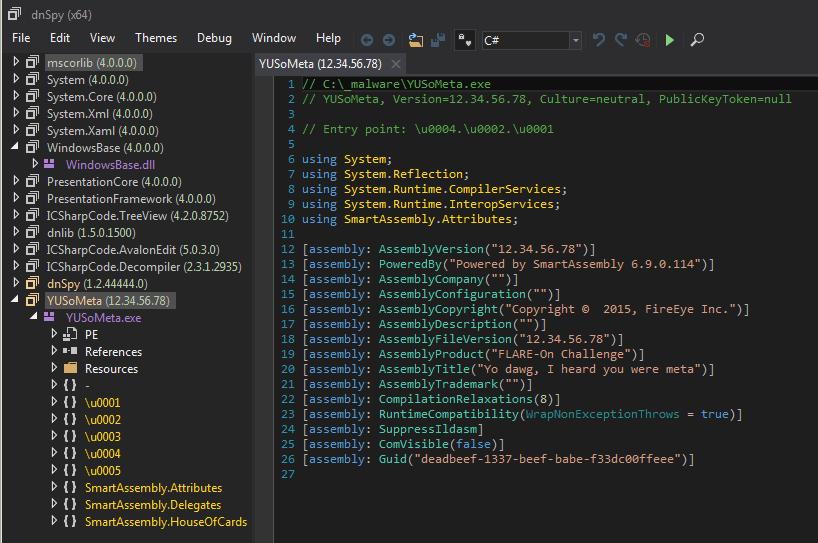Click the navigate back arrow
This screenshot has width=818, height=543.
pos(367,40)
